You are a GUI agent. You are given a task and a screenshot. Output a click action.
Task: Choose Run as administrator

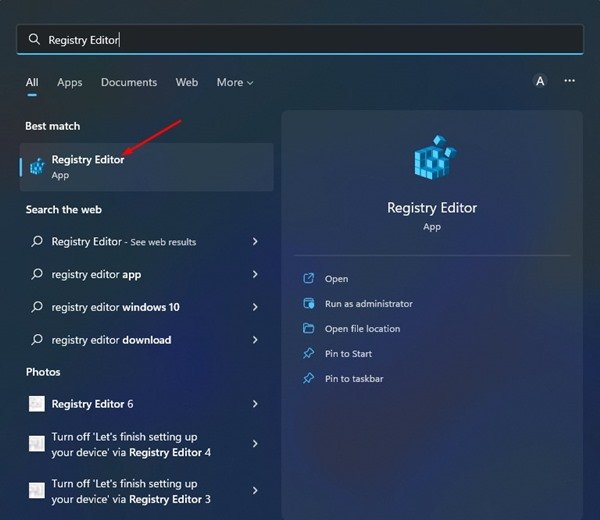[x=368, y=304]
